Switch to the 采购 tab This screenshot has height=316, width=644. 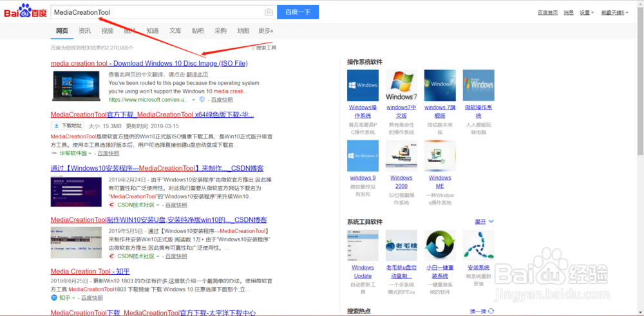click(x=220, y=31)
